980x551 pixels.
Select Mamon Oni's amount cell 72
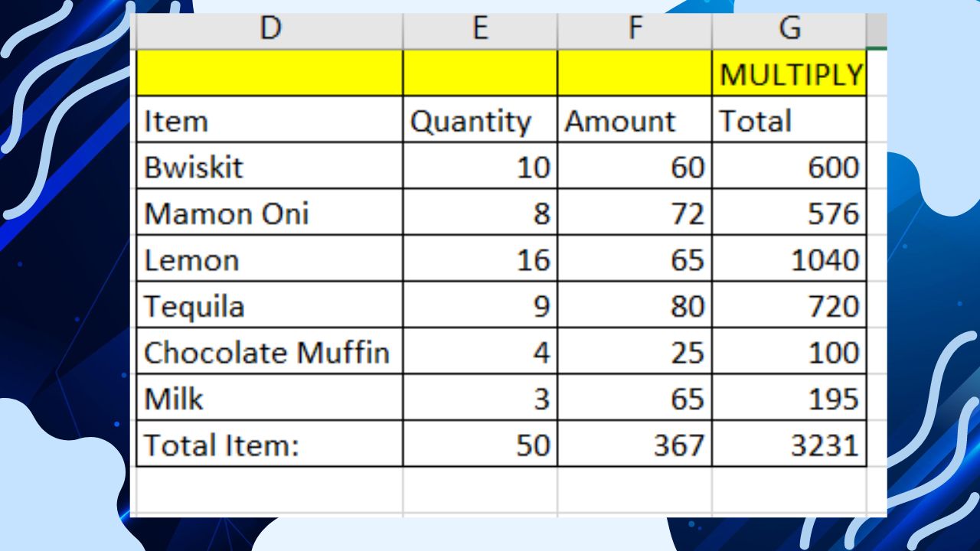[x=635, y=213]
